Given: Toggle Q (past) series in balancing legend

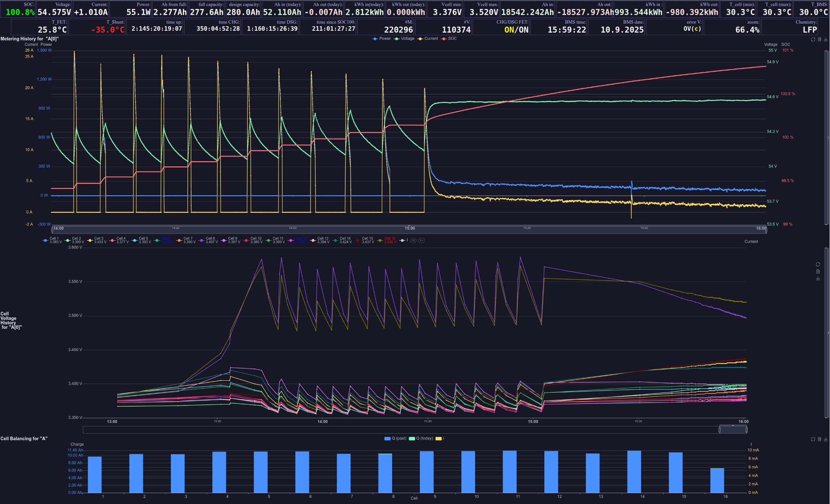Looking at the screenshot, I should [x=395, y=438].
